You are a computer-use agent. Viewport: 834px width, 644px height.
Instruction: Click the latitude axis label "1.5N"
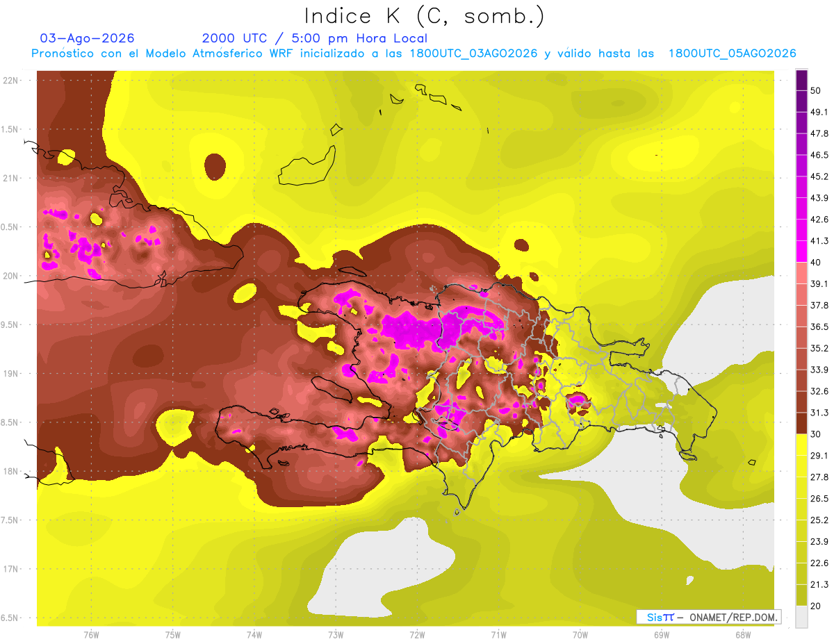[x=9, y=129]
